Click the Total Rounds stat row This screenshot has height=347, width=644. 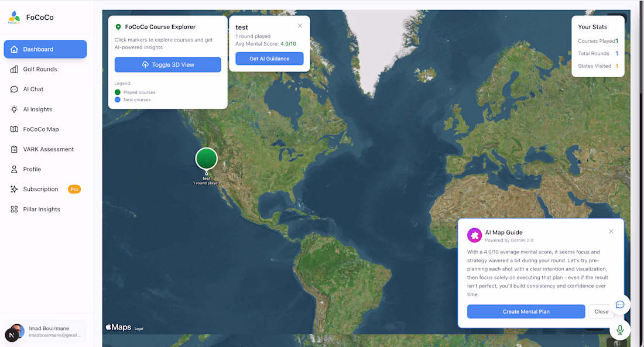598,53
